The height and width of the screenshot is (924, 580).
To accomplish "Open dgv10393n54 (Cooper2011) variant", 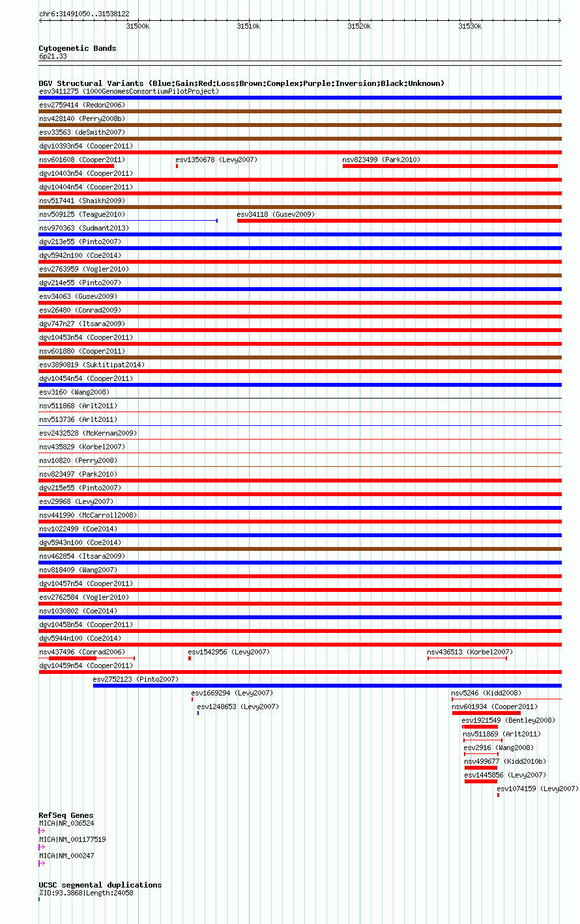I will [86, 146].
